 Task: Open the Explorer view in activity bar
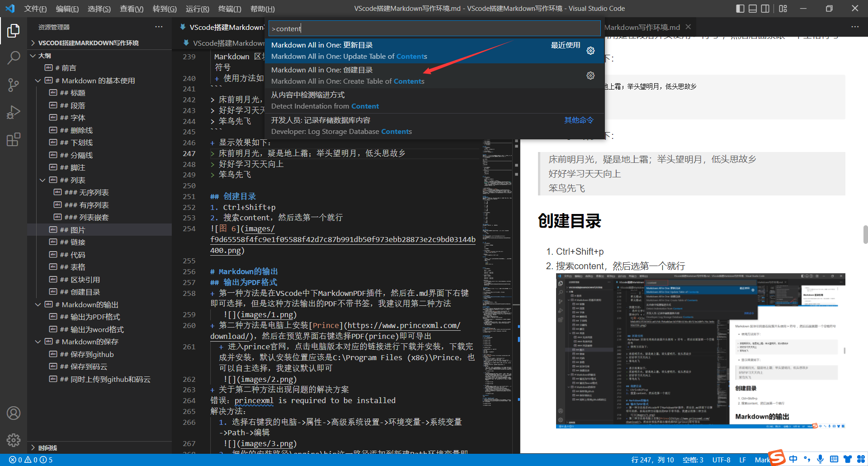14,31
